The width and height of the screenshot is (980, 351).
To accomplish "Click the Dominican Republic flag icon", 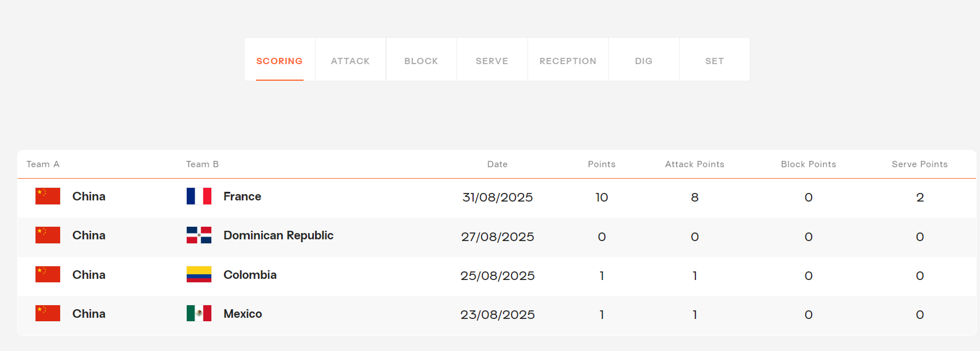I will (x=199, y=235).
